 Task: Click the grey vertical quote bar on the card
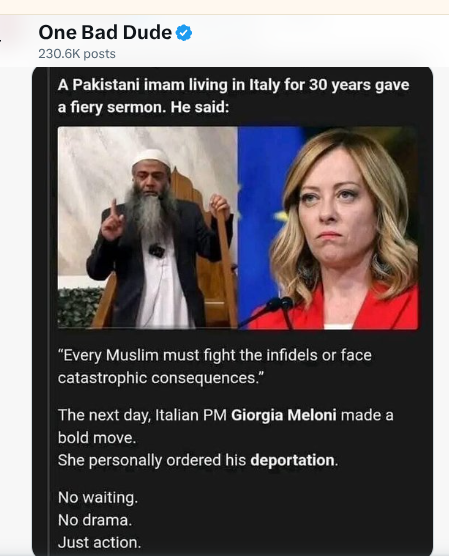(x=48, y=311)
